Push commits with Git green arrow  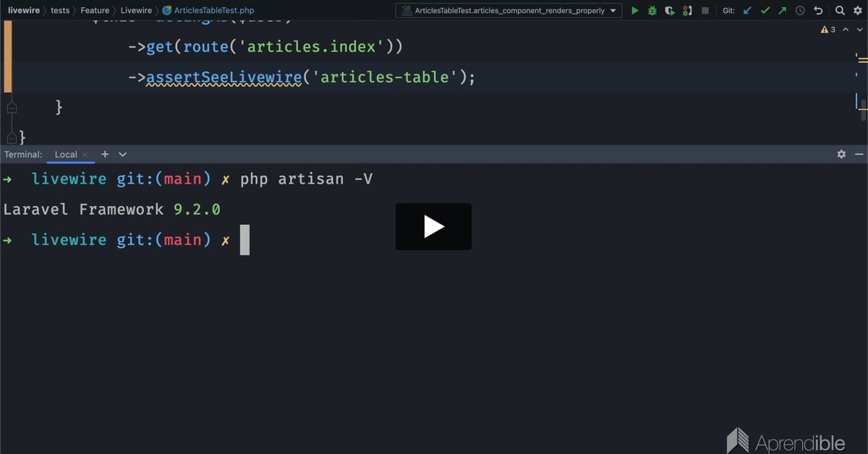coord(783,11)
